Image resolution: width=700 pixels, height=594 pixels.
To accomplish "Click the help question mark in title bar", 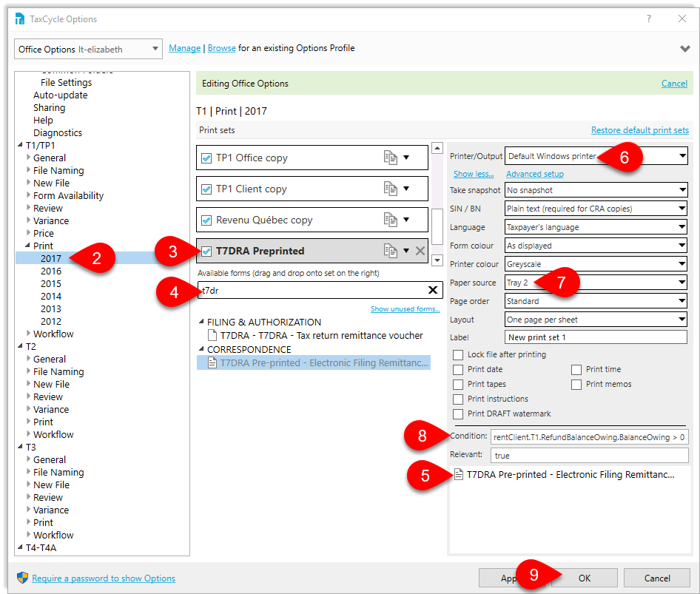I will [x=649, y=18].
